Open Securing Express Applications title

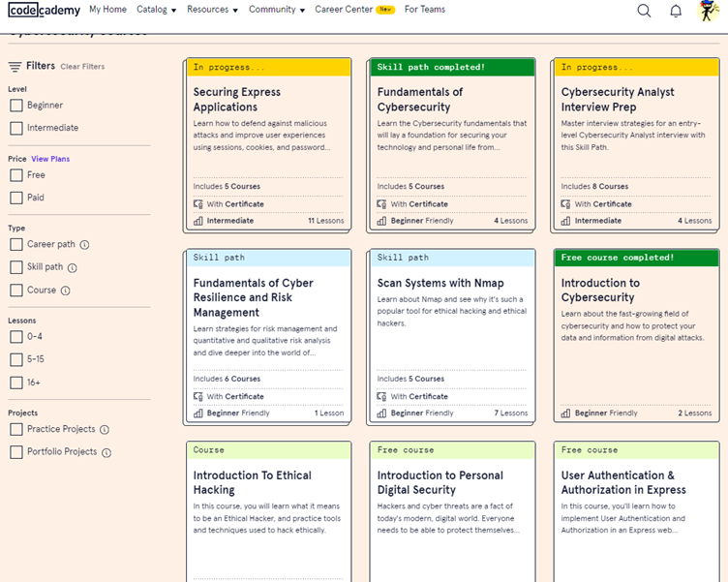pyautogui.click(x=237, y=100)
